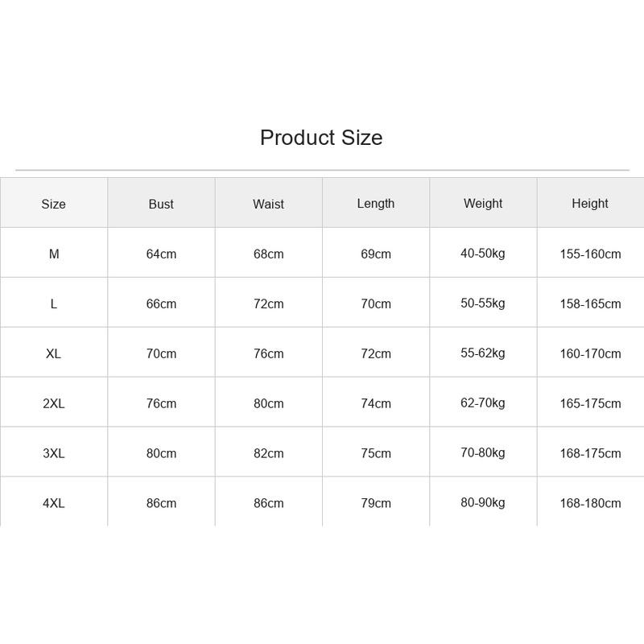Select the 4XL size row label
The width and height of the screenshot is (644, 644).
coord(54,503)
